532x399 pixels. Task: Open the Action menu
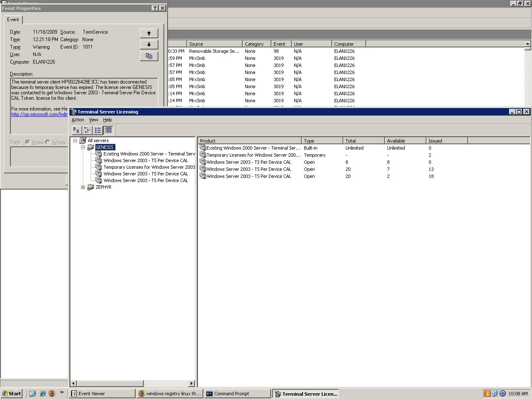click(x=78, y=120)
